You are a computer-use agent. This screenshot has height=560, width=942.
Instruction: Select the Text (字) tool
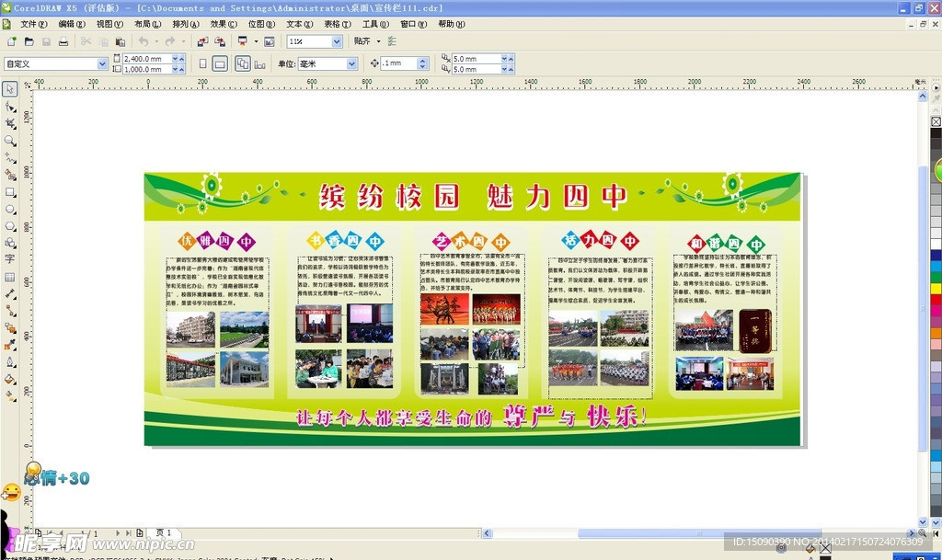pyautogui.click(x=9, y=259)
